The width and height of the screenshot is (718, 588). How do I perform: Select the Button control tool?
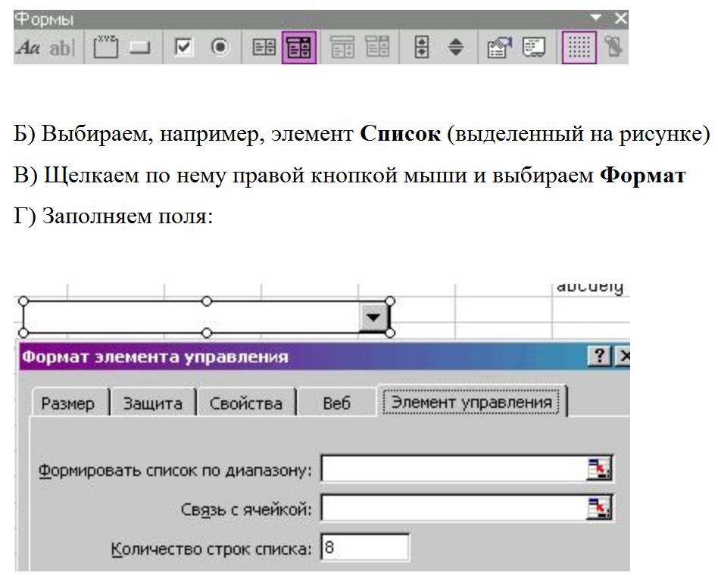[139, 47]
